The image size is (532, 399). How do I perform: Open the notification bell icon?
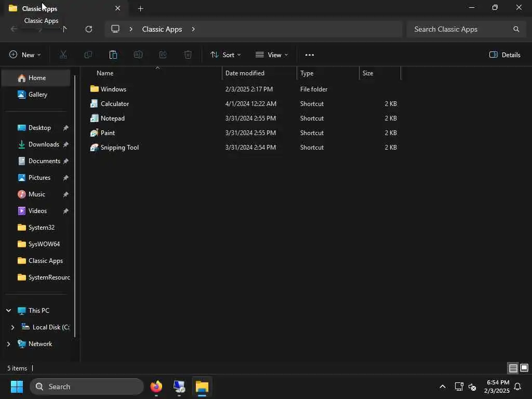click(x=517, y=387)
